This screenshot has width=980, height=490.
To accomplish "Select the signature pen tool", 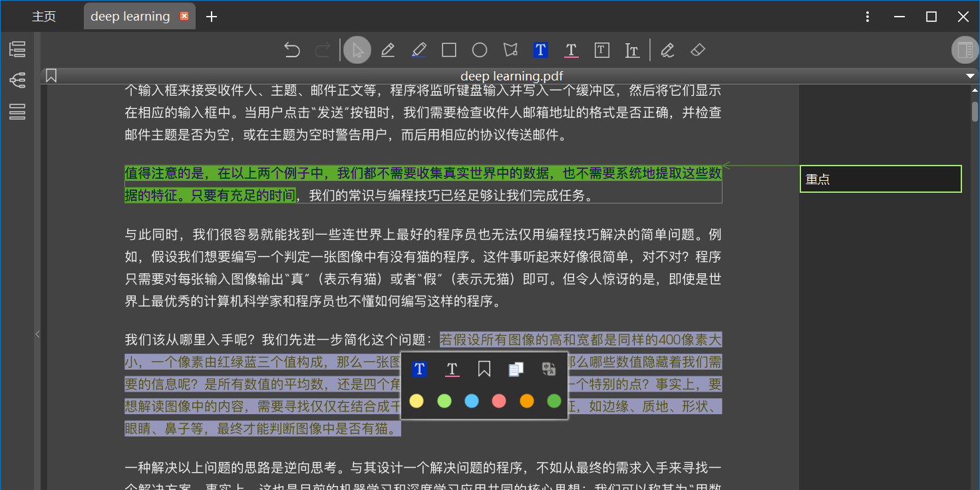I will pos(667,50).
